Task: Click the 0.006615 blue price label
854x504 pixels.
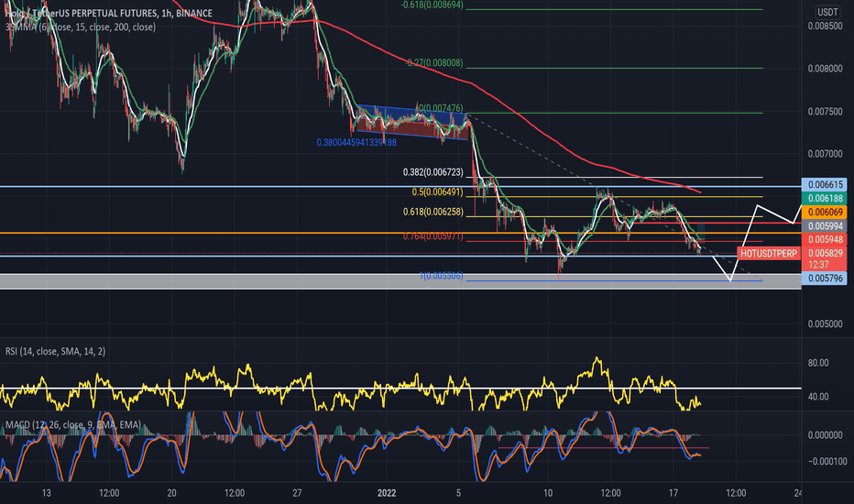Action: click(824, 184)
